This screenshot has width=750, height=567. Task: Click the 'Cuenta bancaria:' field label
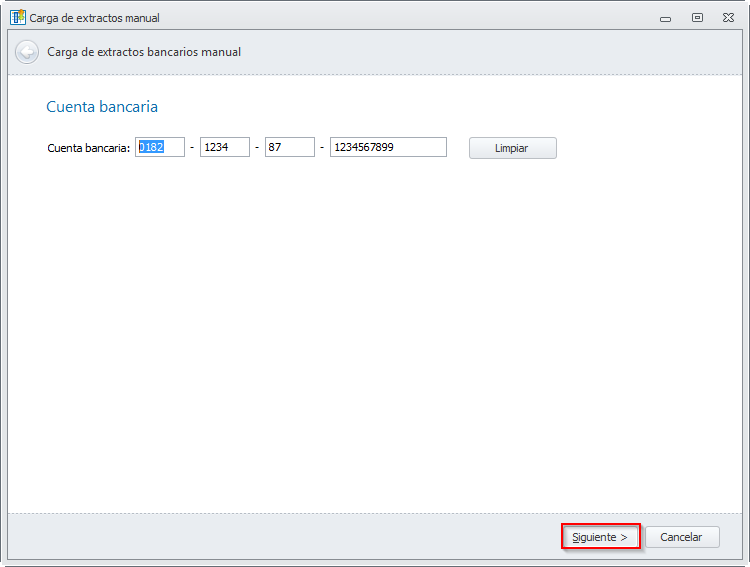click(x=88, y=148)
